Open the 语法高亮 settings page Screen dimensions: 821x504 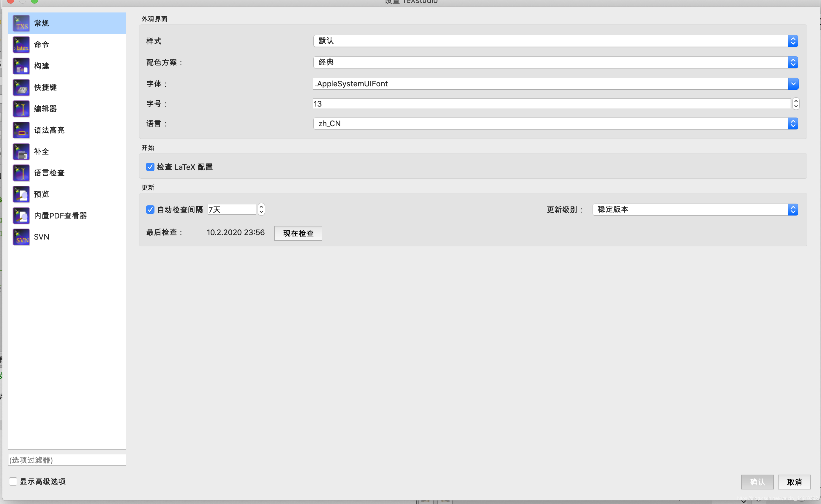[x=67, y=130]
